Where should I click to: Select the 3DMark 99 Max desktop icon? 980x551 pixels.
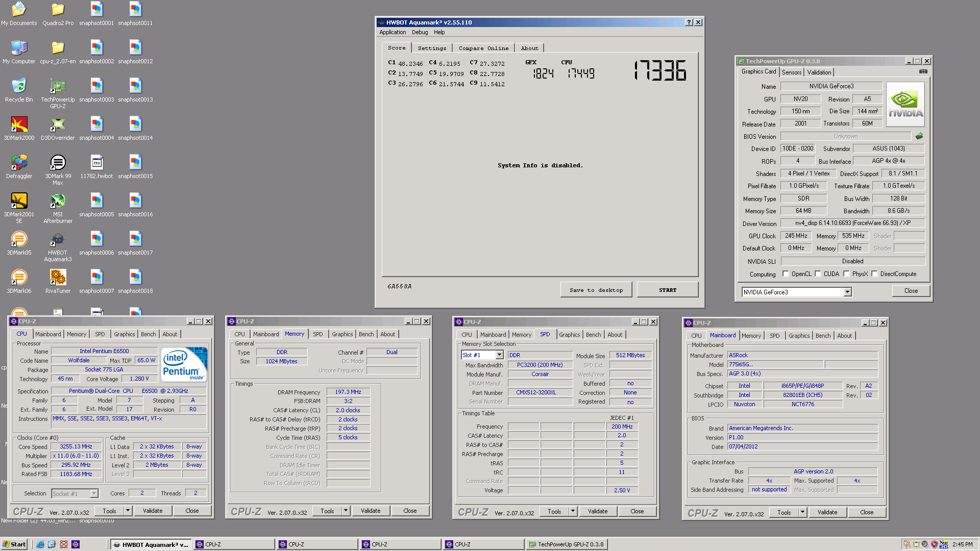point(58,170)
